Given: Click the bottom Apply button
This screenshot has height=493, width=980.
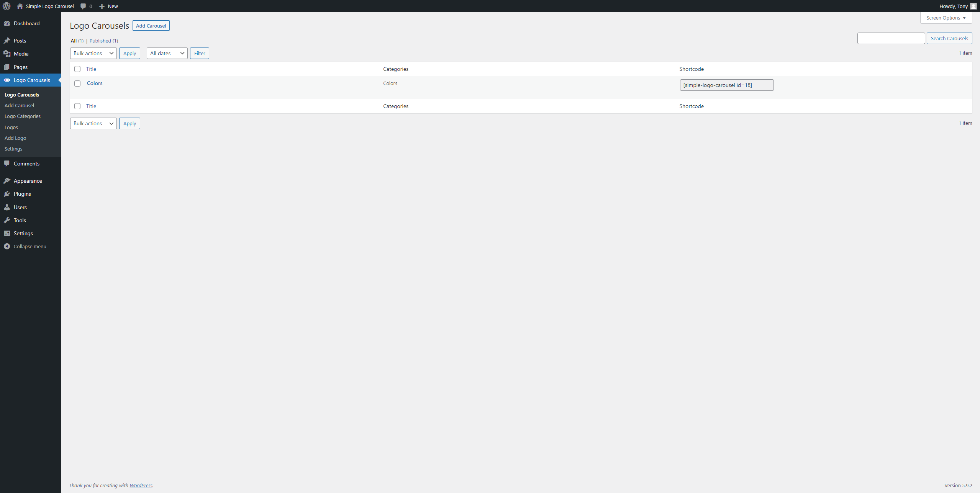Looking at the screenshot, I should tap(129, 123).
